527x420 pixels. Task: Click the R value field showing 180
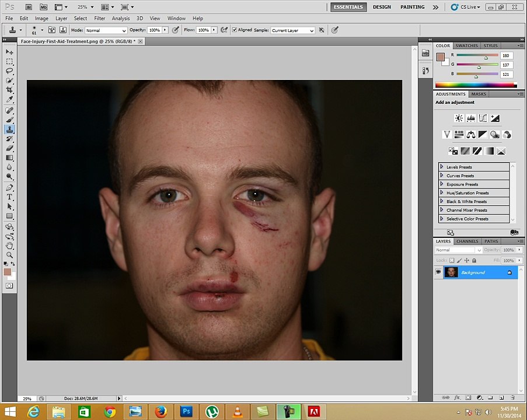pyautogui.click(x=506, y=56)
